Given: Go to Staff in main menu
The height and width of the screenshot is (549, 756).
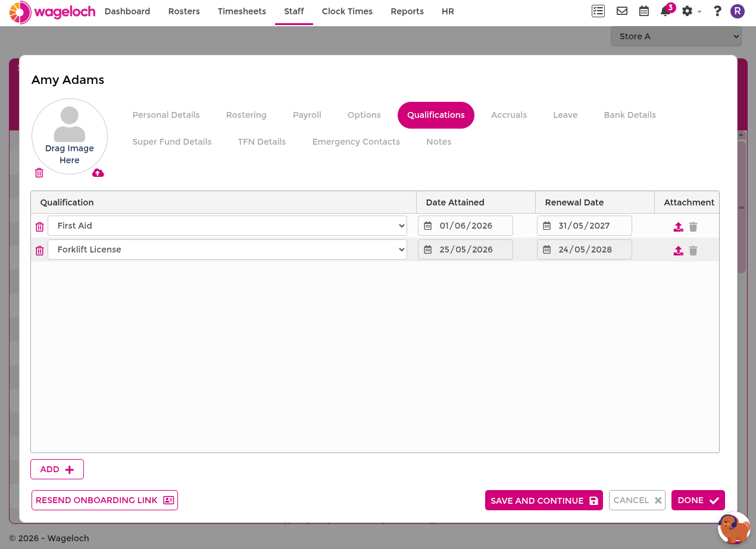Looking at the screenshot, I should 294,11.
